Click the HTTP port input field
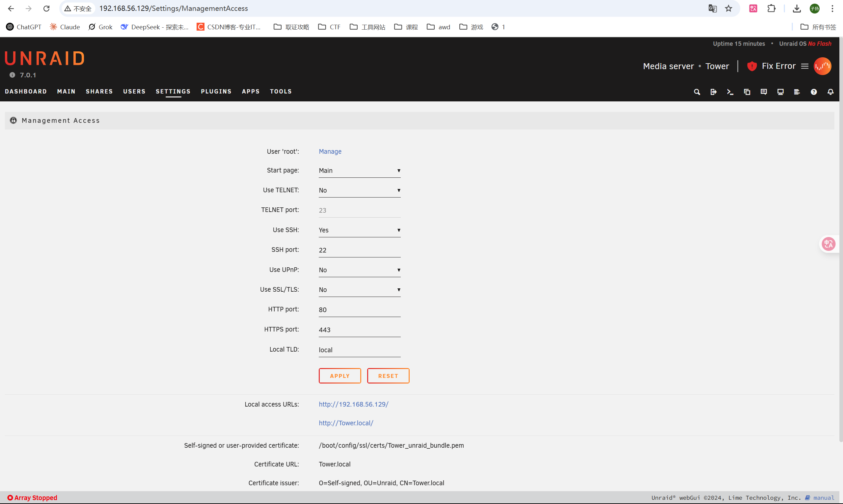This screenshot has width=843, height=504. click(359, 310)
